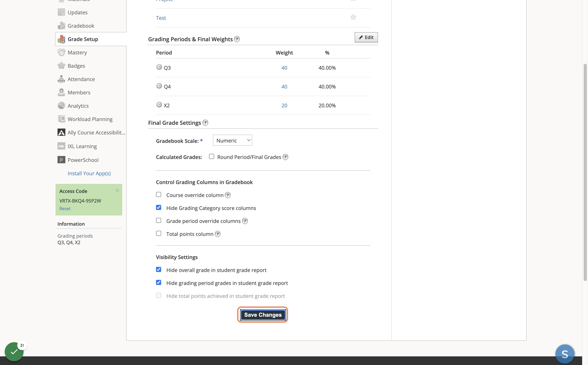Open Workload Planning icon
Image resolution: width=588 pixels, height=365 pixels.
pyautogui.click(x=61, y=119)
